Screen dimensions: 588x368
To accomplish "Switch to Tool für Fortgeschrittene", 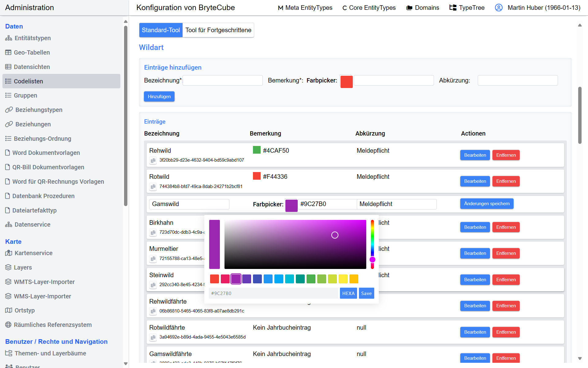I will (x=218, y=30).
